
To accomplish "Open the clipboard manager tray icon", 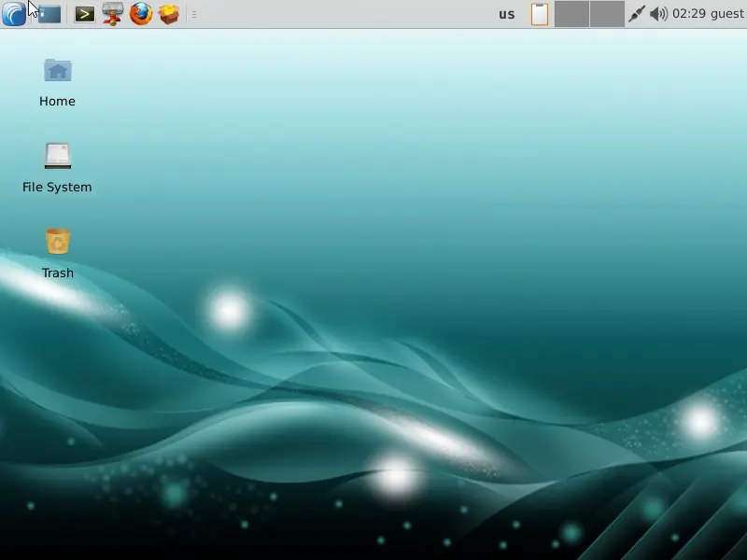I will (540, 14).
